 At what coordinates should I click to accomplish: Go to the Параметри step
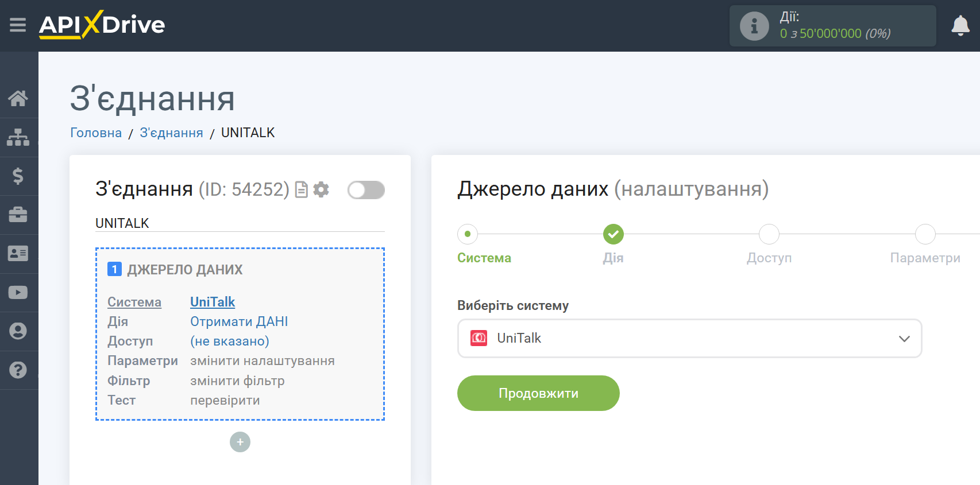pyautogui.click(x=925, y=258)
